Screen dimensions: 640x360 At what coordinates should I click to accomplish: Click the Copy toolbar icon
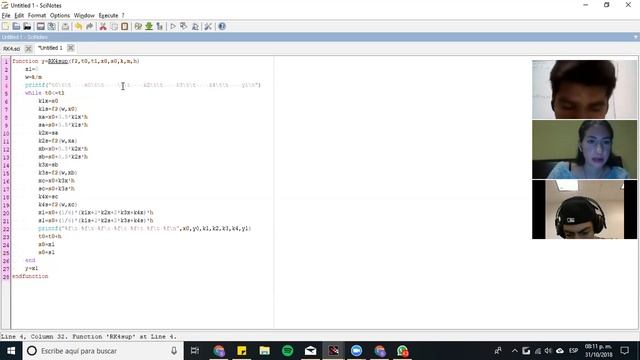(x=114, y=27)
